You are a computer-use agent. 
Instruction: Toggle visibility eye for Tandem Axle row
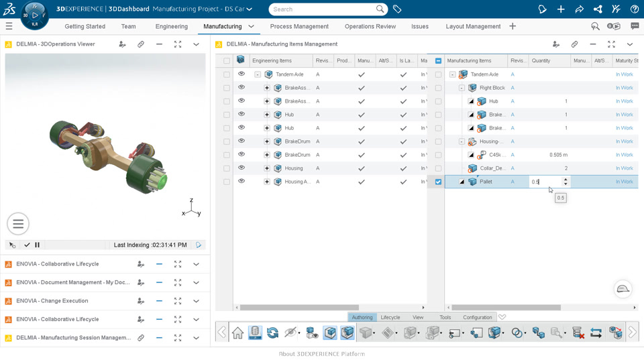241,74
